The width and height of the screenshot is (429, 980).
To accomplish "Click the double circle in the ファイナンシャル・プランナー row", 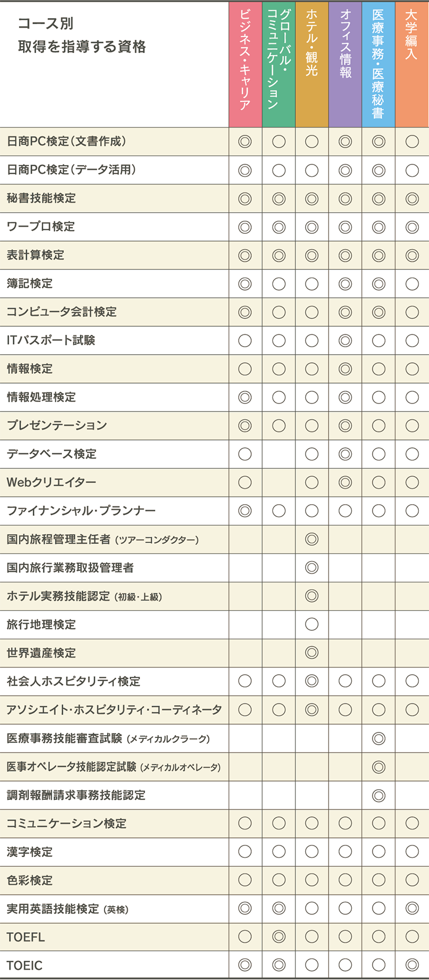I will [245, 511].
